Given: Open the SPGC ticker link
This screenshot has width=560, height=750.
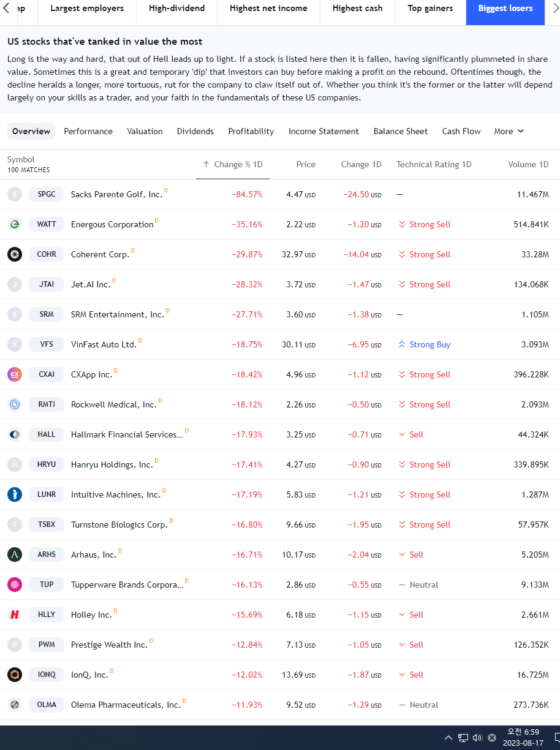Looking at the screenshot, I should point(47,194).
